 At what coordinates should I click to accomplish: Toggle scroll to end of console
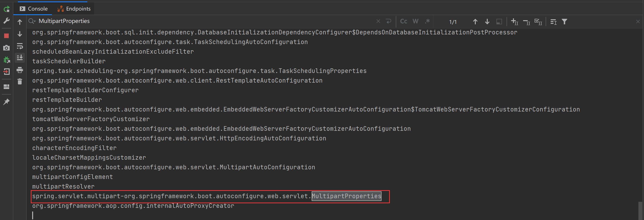coord(20,58)
